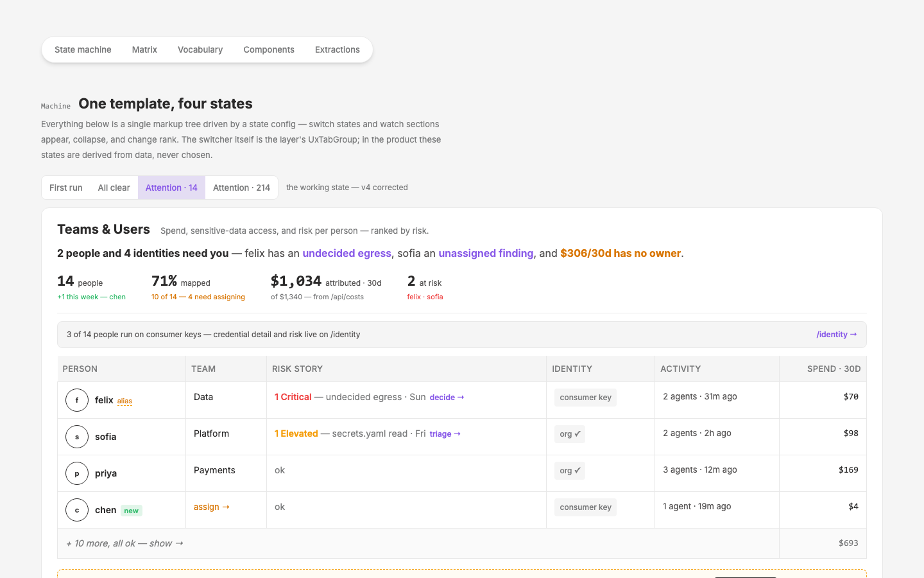Screen dimensions: 924x578
Task: Go to the Components tab
Action: click(x=269, y=49)
